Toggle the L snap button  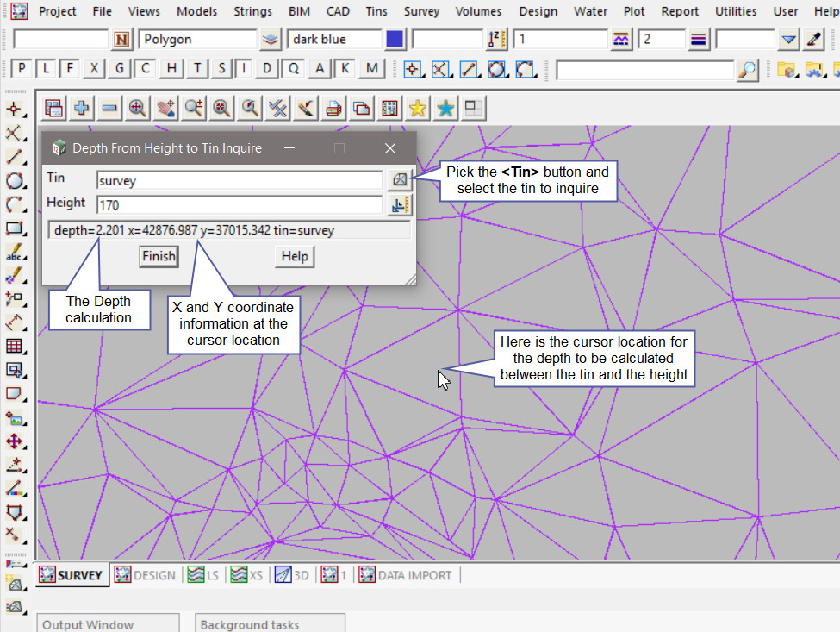click(x=47, y=69)
